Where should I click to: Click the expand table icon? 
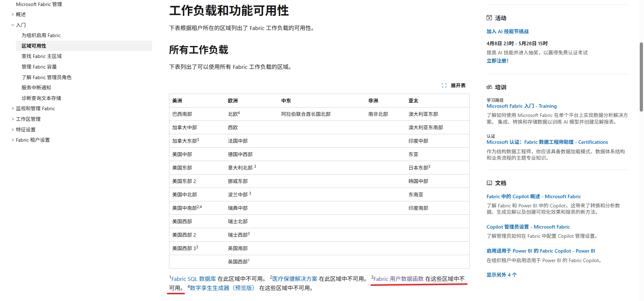click(x=444, y=85)
